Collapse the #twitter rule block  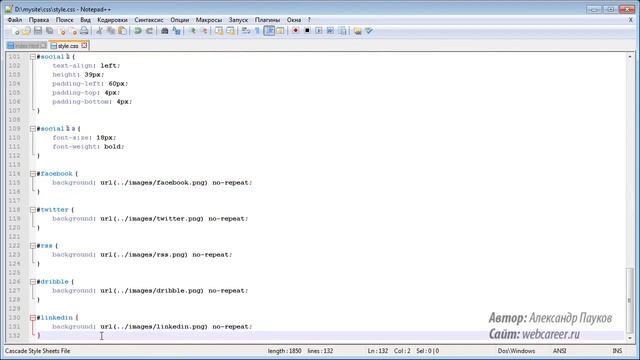tap(33, 210)
